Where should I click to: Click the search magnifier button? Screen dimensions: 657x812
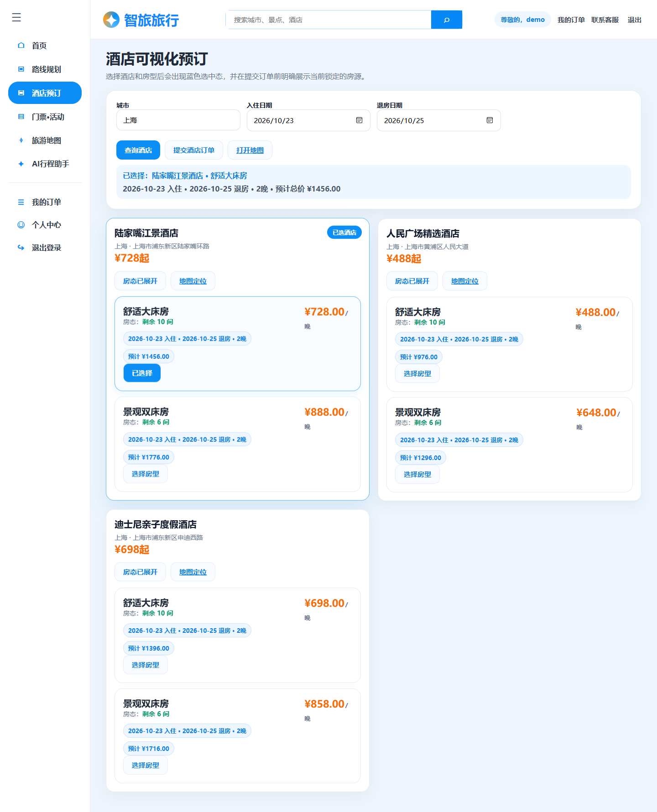pyautogui.click(x=446, y=20)
